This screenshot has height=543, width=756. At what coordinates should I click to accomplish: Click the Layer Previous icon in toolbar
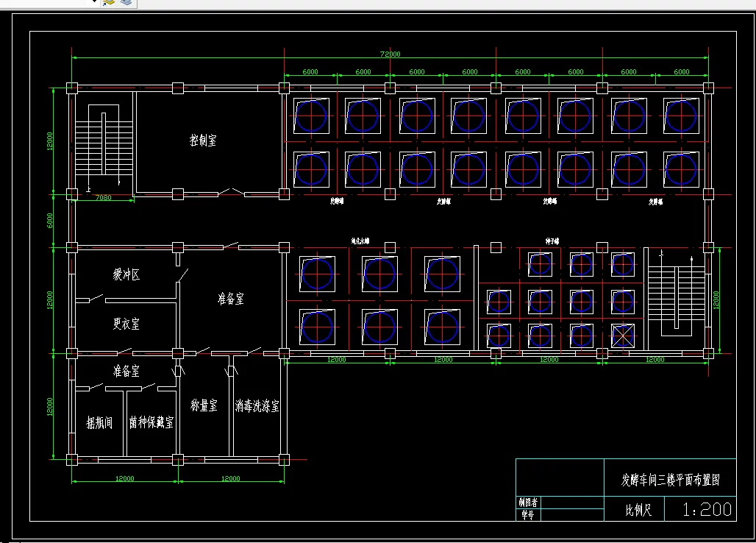[x=126, y=2]
